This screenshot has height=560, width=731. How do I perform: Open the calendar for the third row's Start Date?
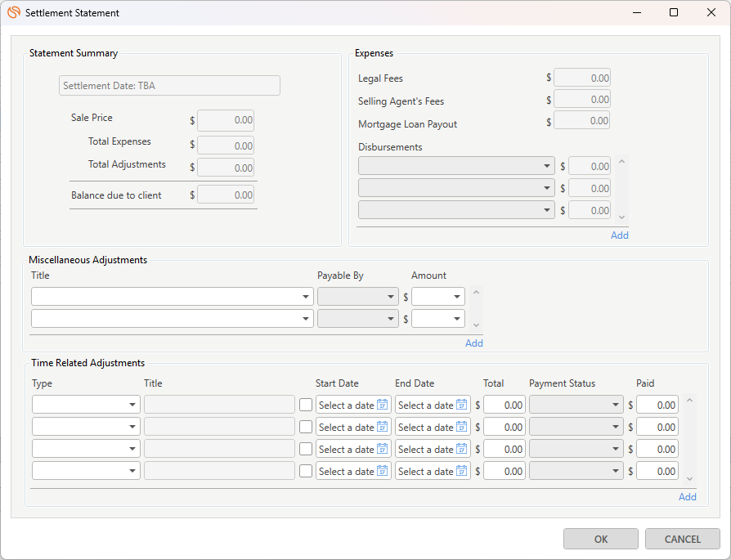pyautogui.click(x=383, y=449)
